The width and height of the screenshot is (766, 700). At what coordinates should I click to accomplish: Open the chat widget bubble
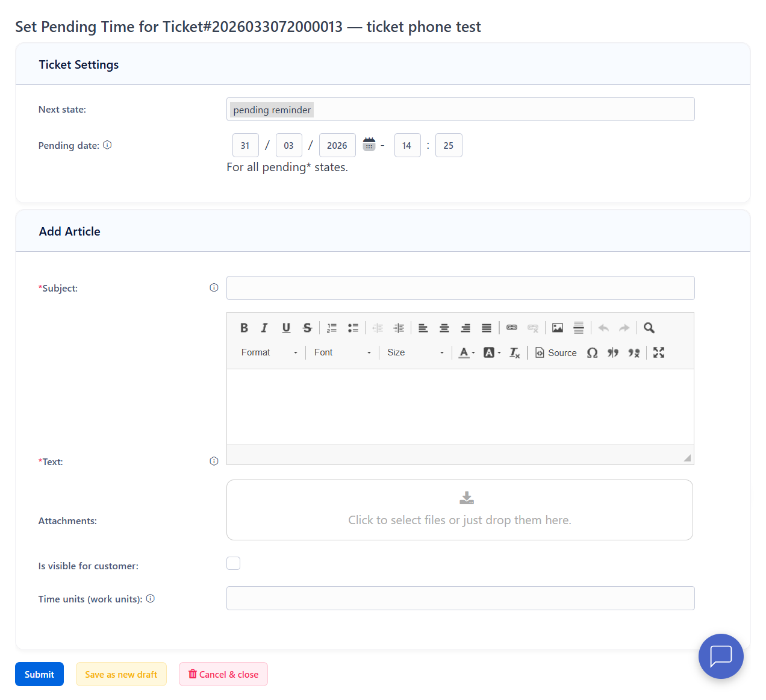[721, 656]
